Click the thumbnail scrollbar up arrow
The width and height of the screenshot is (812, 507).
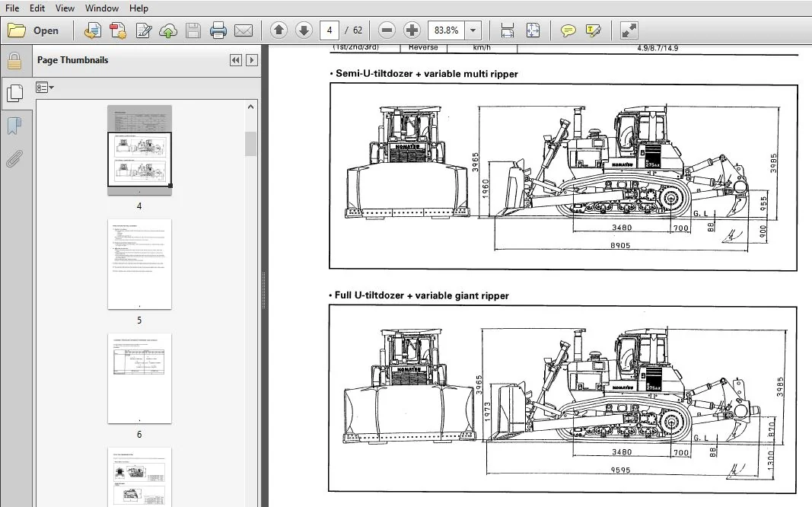(250, 107)
